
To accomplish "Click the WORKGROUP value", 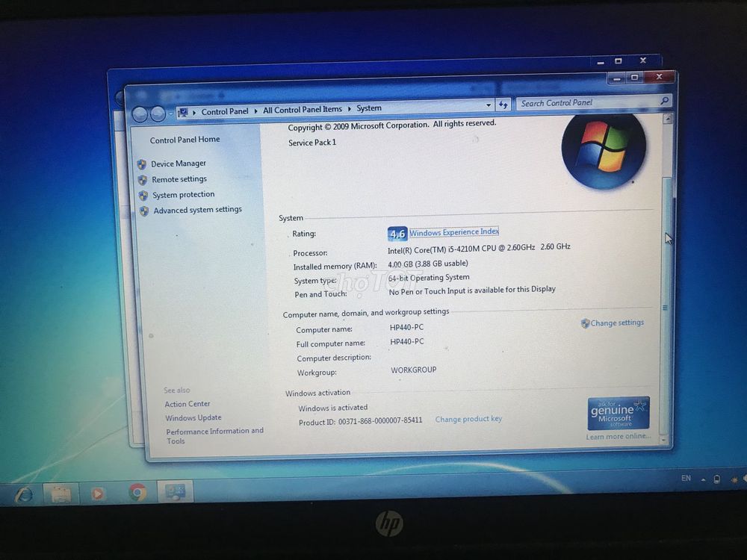I will [x=414, y=370].
